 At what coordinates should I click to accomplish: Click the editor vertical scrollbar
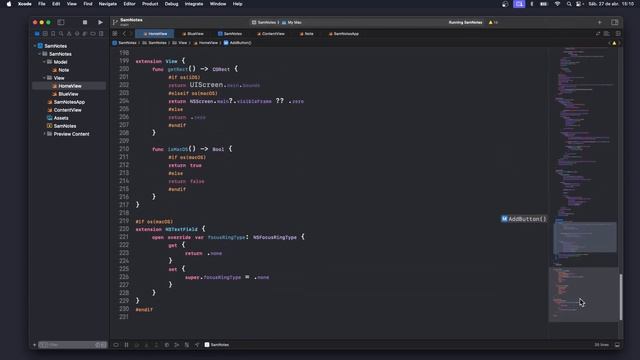point(621,297)
